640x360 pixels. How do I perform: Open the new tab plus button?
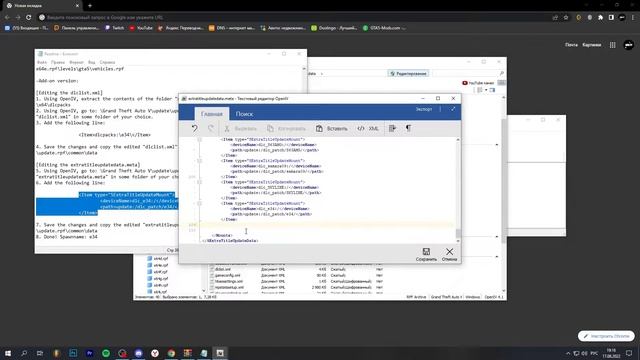pos(90,6)
